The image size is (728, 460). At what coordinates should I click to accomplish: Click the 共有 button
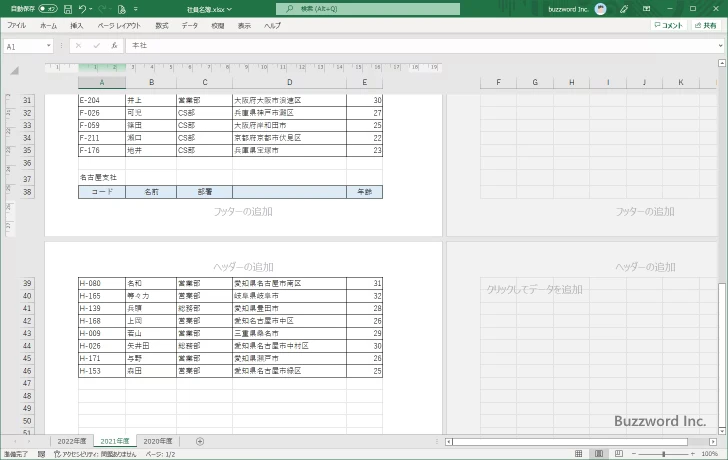706,26
